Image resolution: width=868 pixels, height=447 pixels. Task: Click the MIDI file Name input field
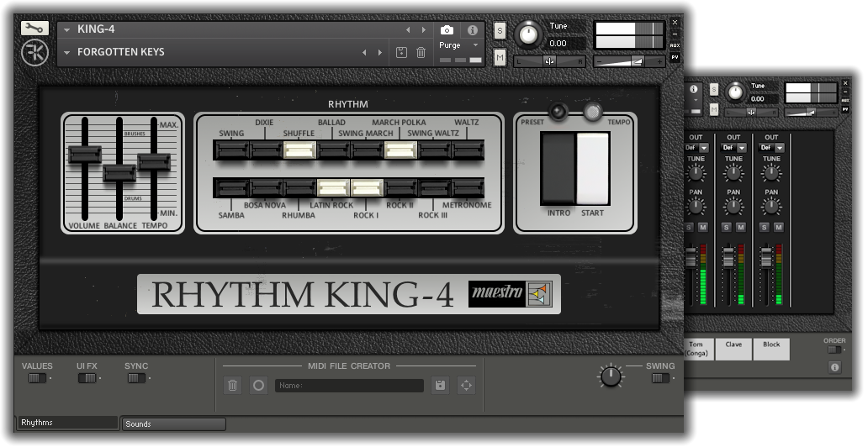coord(349,386)
